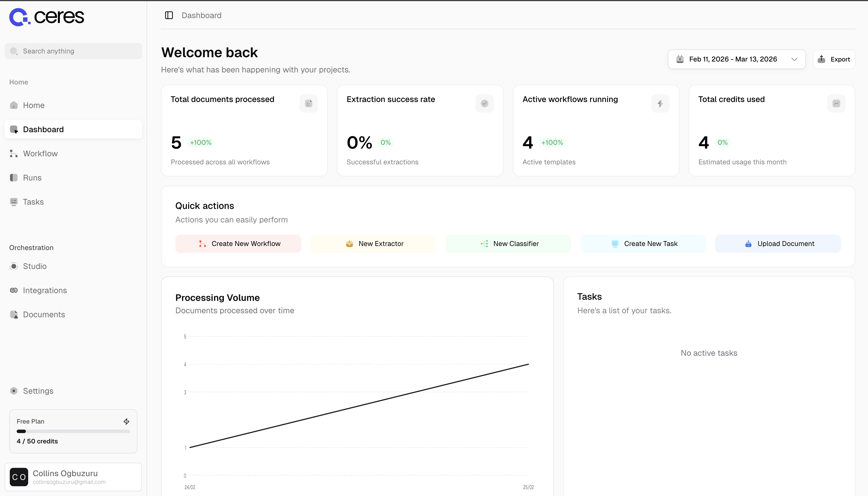
Task: Toggle the sidebar collapse icon
Action: click(169, 15)
